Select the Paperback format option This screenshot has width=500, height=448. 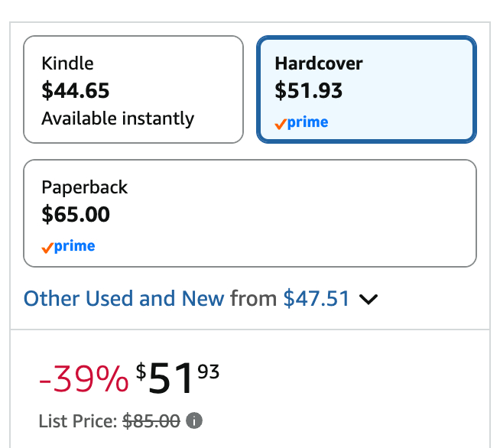pos(249,213)
